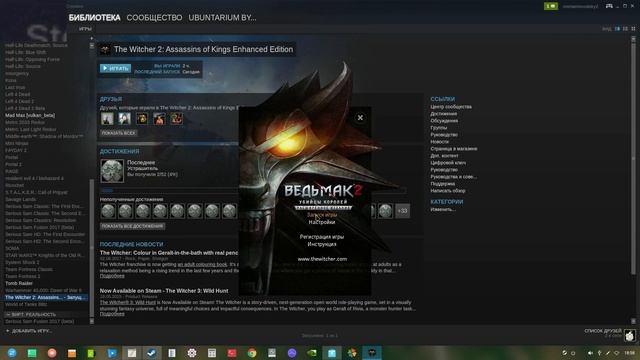Screen dimensions: 640x360
Task: Open Подробнее under the colouring book news
Action: pyautogui.click(x=112, y=276)
